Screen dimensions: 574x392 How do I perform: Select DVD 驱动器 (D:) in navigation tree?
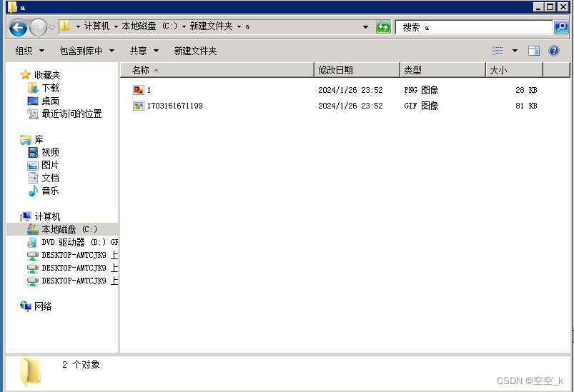pyautogui.click(x=80, y=242)
